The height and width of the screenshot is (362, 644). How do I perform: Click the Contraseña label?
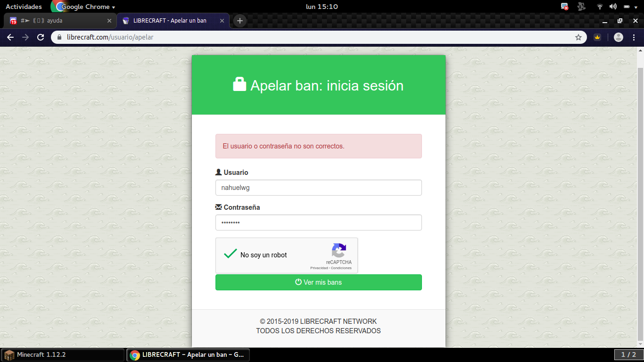[242, 207]
